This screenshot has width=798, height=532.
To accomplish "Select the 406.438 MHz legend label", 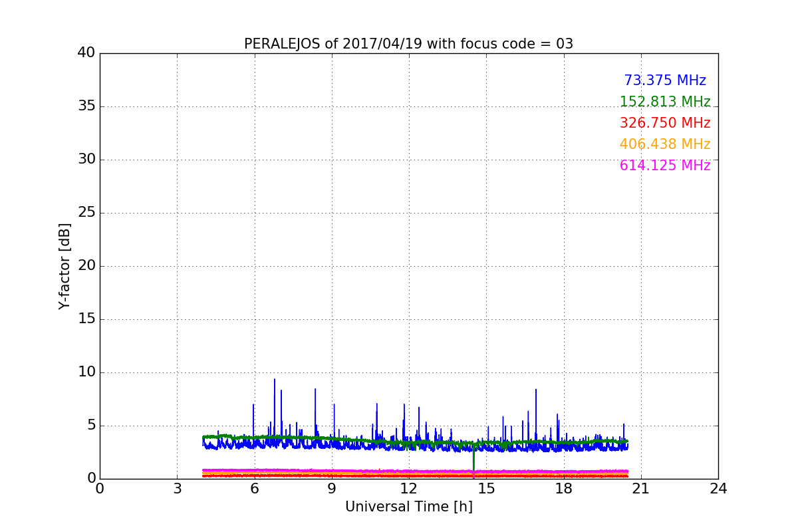I will pos(665,144).
